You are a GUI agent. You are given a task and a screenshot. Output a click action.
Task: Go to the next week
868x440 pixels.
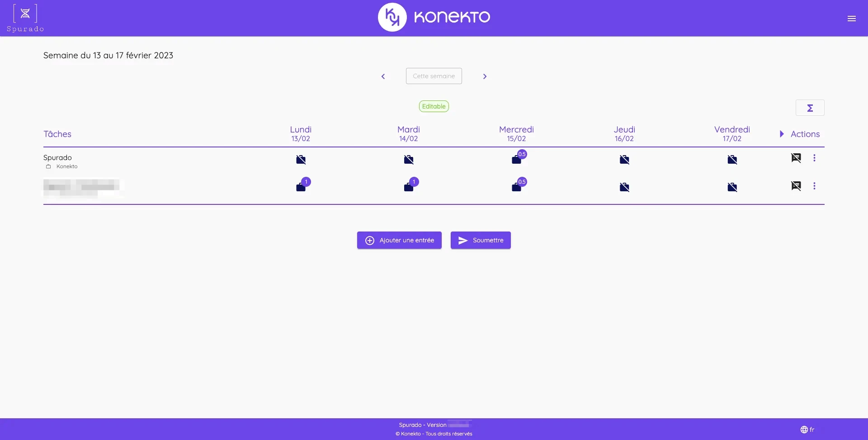(x=485, y=76)
